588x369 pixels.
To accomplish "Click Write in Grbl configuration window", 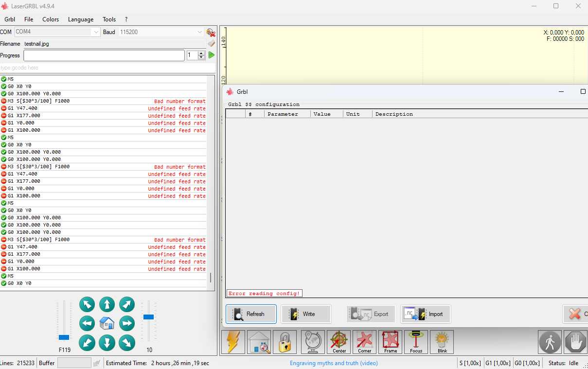I will click(306, 314).
